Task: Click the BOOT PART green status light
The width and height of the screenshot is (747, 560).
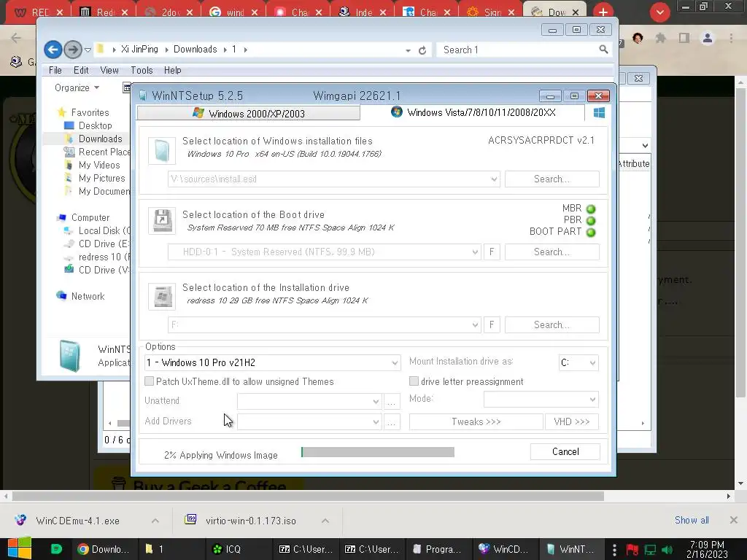Action: (x=591, y=233)
